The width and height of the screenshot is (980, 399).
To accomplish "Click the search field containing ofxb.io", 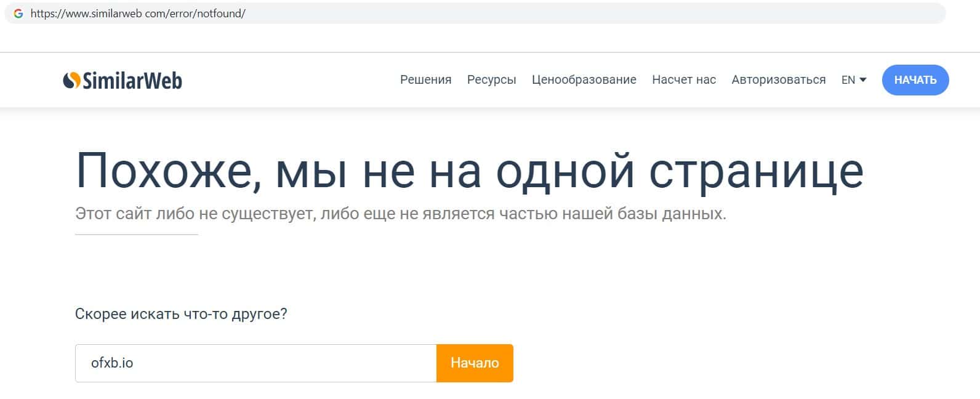I will [255, 363].
